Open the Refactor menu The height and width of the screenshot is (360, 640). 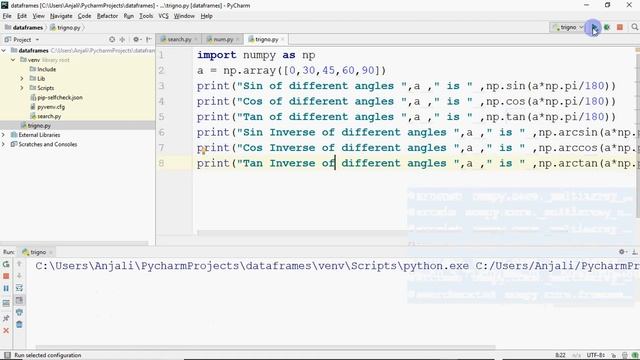pos(107,16)
